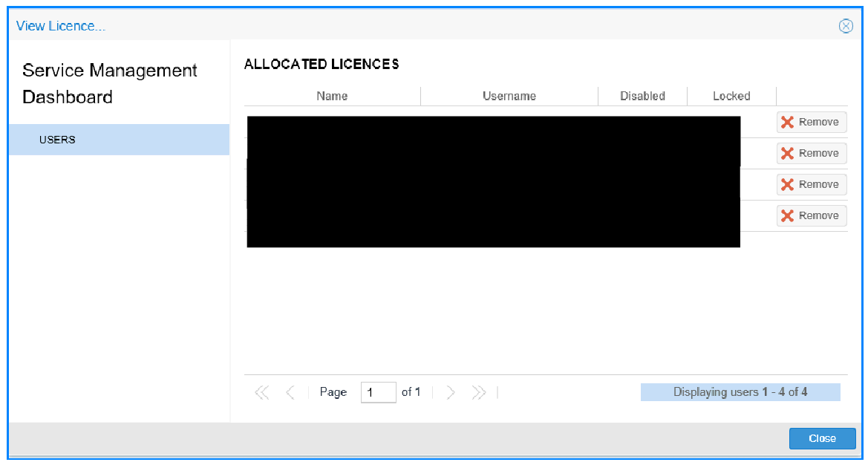
Task: Click the circled X icon in the title bar
Action: 845,26
